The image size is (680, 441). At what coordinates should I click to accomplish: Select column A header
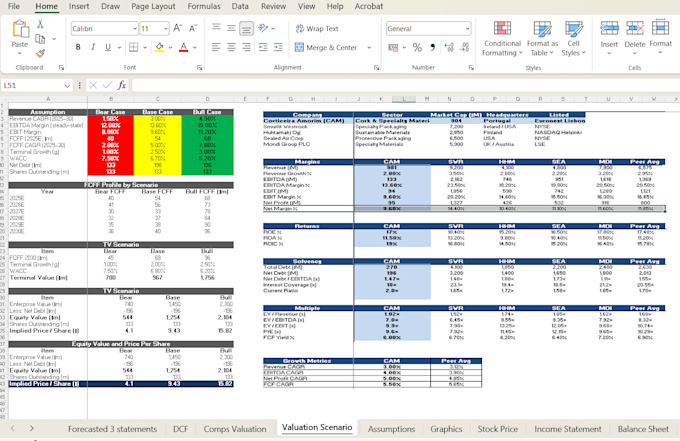coord(48,99)
